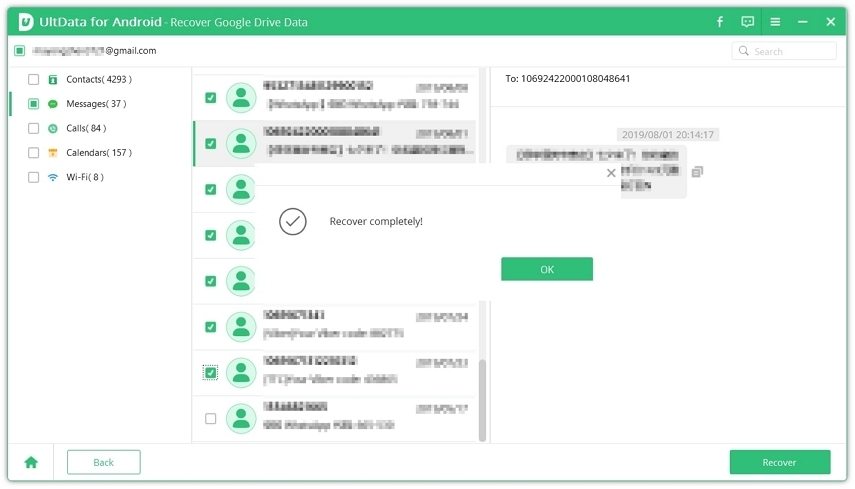
Task: Click the avatar of the last conversation
Action: pyautogui.click(x=241, y=419)
